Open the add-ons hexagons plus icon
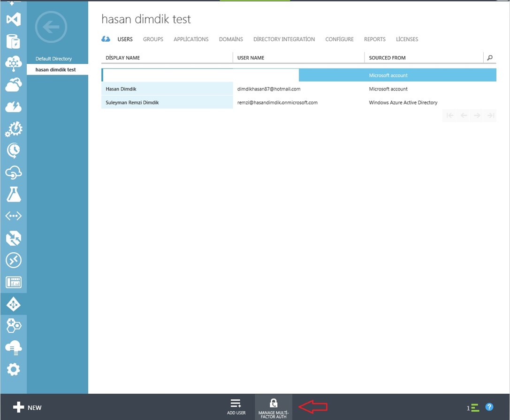 [13, 326]
